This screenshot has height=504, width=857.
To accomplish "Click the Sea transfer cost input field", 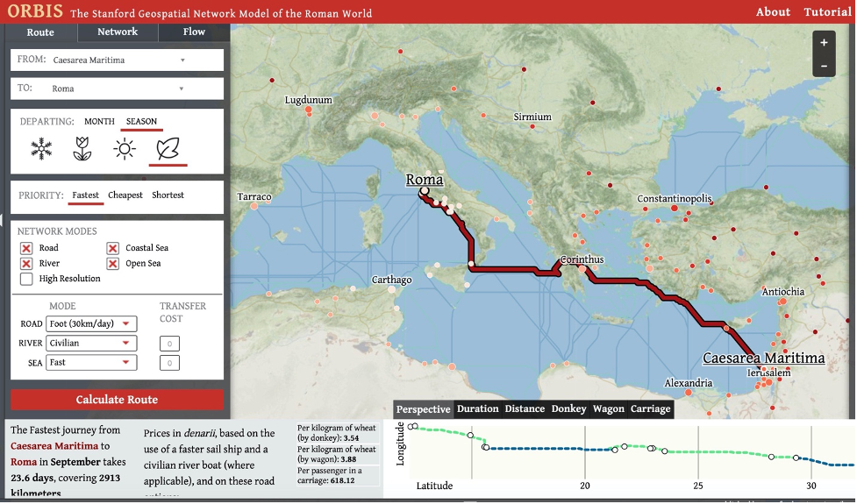I will tap(169, 363).
